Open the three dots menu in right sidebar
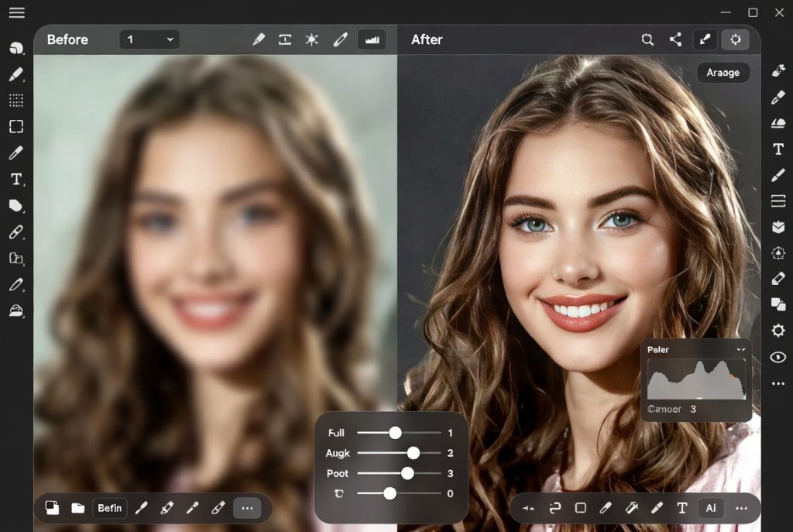 pos(778,384)
